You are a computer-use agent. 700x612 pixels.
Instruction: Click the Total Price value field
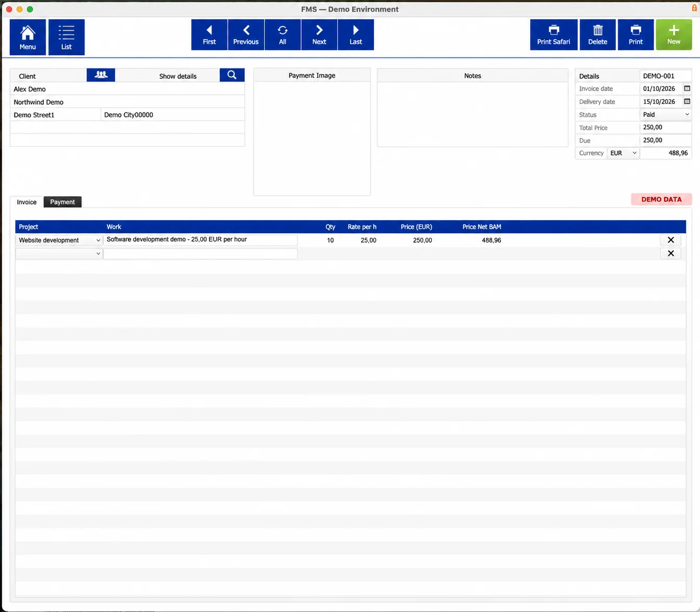tap(666, 127)
